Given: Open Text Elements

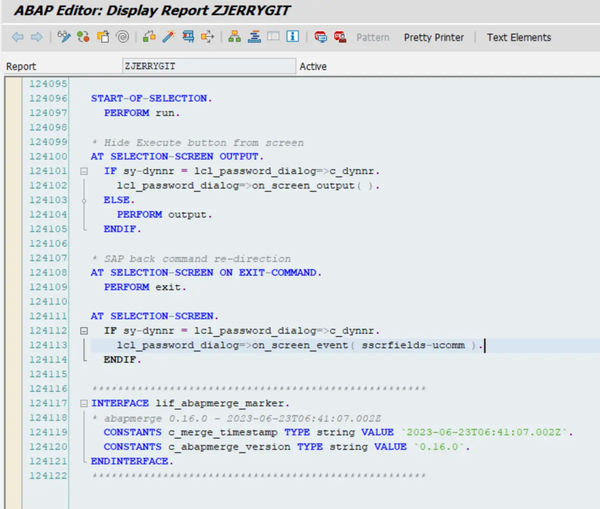Looking at the screenshot, I should pos(518,38).
